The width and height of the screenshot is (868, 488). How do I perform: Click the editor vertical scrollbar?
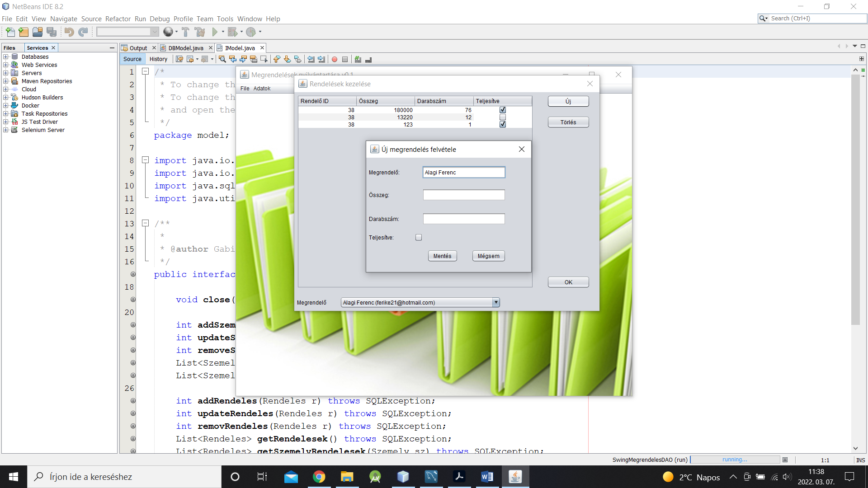(855, 199)
